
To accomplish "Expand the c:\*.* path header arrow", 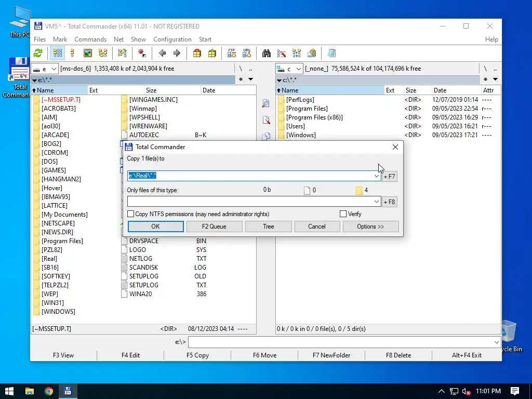I will coord(279,81).
